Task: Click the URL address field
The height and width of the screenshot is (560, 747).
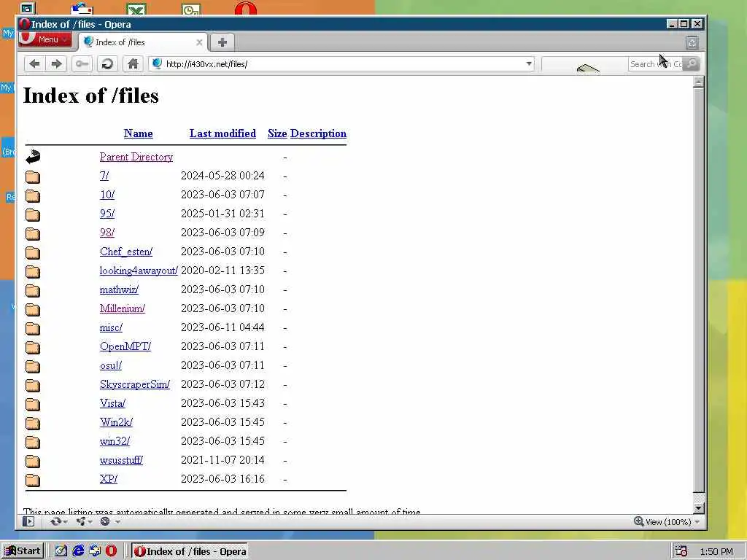Action: pos(343,64)
